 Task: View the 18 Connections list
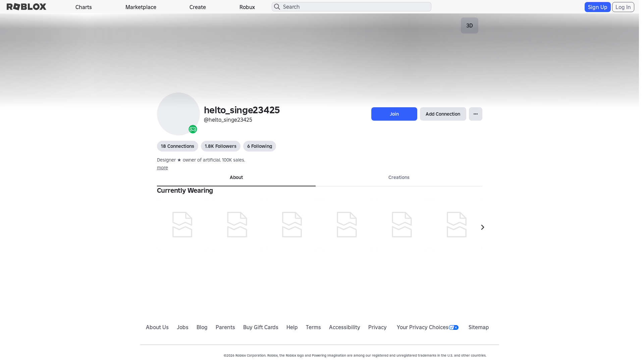coord(177,146)
